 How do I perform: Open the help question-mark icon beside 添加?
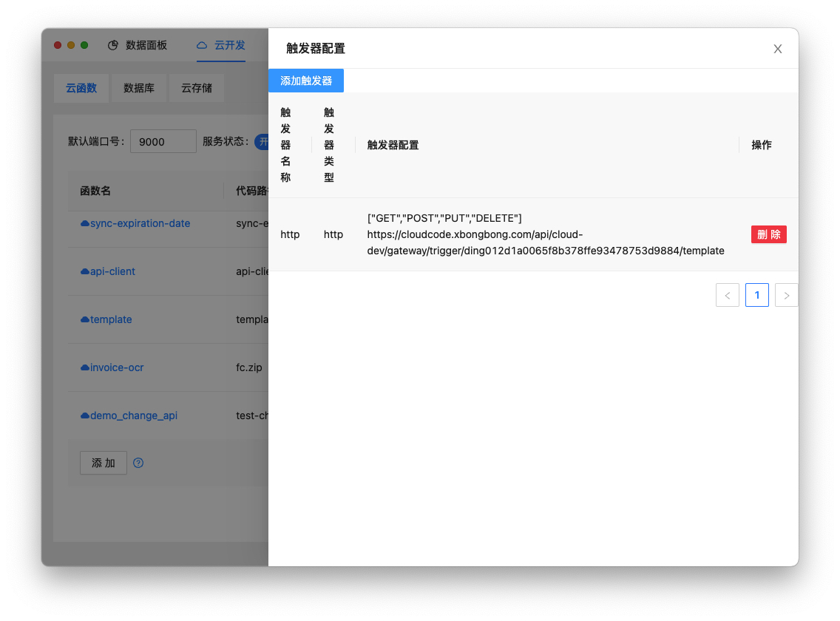tap(138, 463)
